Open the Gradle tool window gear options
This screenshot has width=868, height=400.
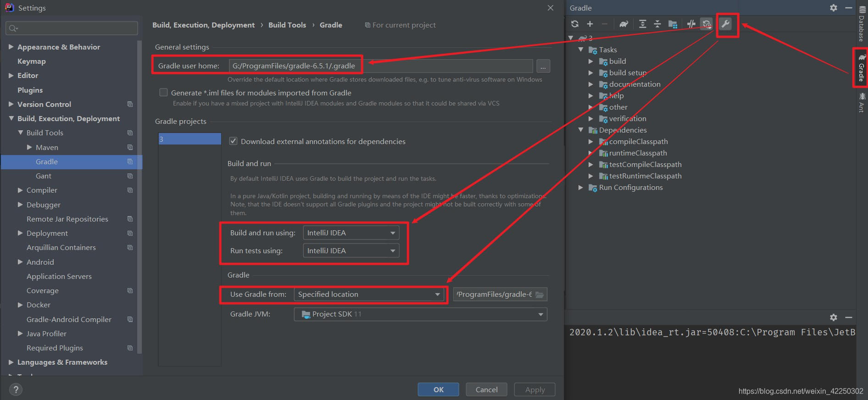coord(834,8)
